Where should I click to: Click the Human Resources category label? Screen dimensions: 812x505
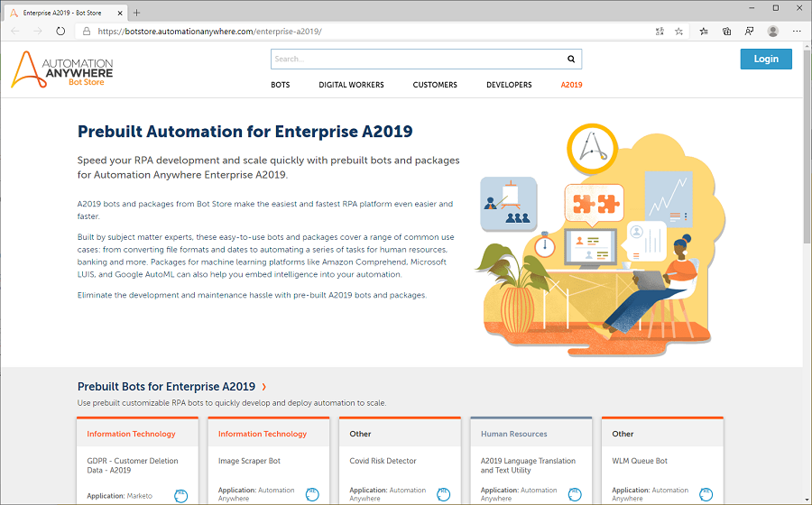[x=513, y=434]
